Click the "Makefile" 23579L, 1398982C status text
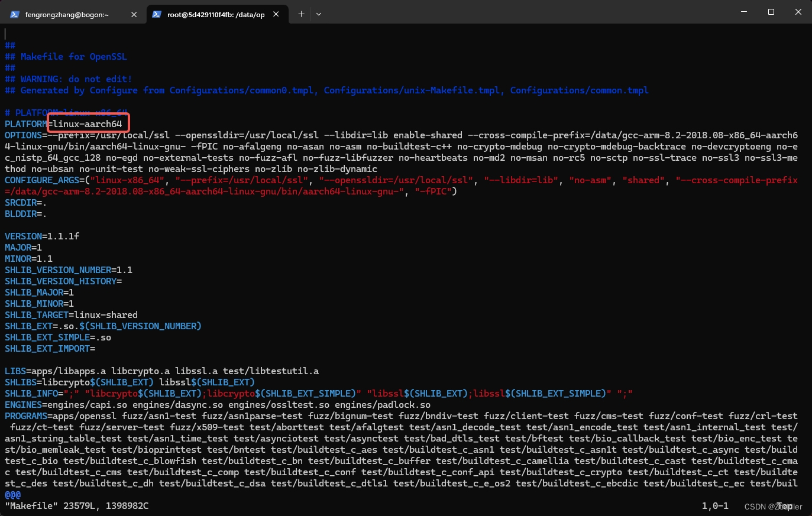Viewport: 812px width, 516px height. tap(77, 506)
